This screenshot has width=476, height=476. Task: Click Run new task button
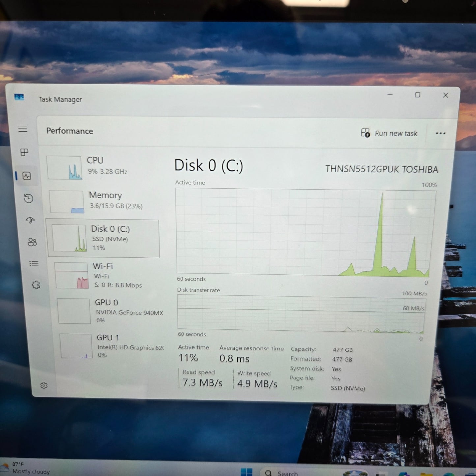coord(389,133)
